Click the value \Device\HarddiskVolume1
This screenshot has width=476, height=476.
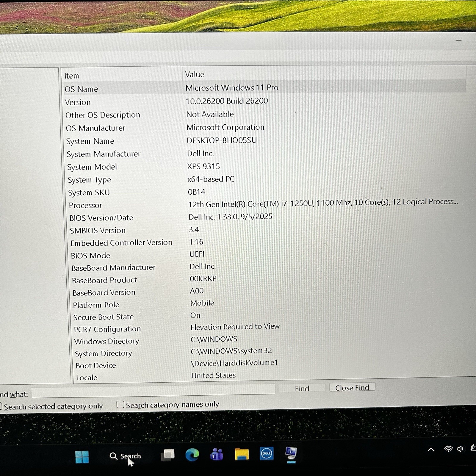tap(234, 363)
